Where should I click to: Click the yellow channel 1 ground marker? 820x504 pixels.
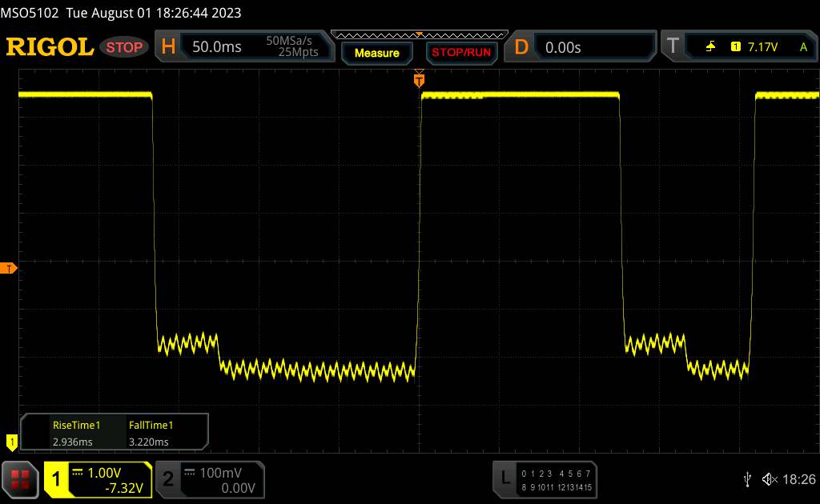click(x=11, y=441)
